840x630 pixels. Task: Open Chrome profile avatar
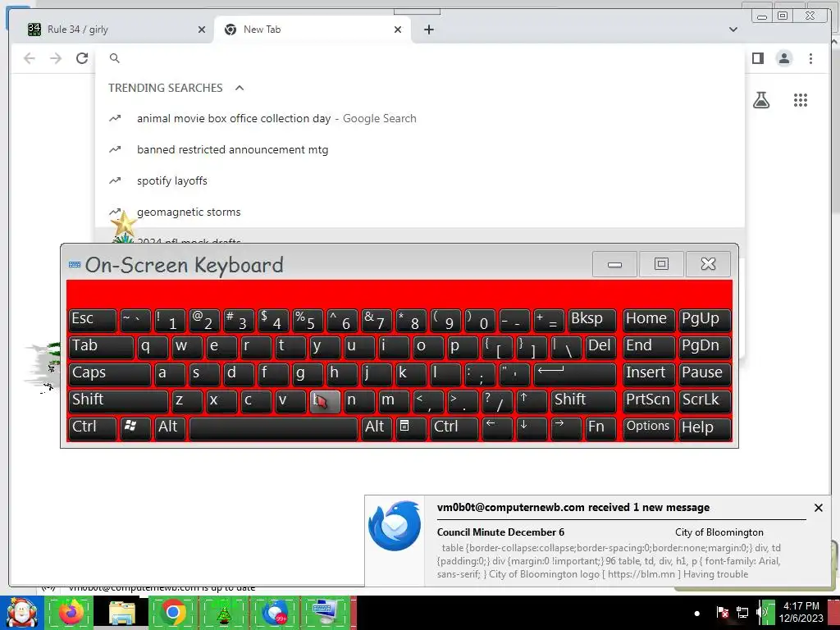(784, 58)
